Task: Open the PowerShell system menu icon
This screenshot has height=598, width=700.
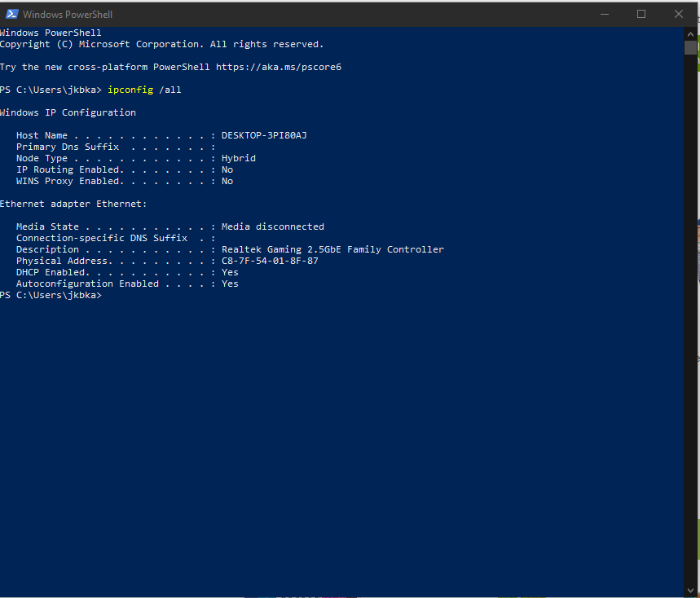Action: [x=12, y=14]
